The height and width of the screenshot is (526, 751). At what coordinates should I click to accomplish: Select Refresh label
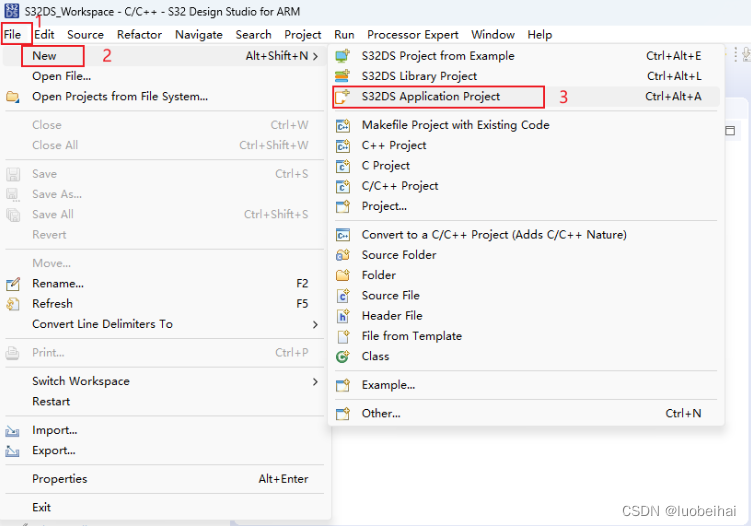pyautogui.click(x=52, y=304)
